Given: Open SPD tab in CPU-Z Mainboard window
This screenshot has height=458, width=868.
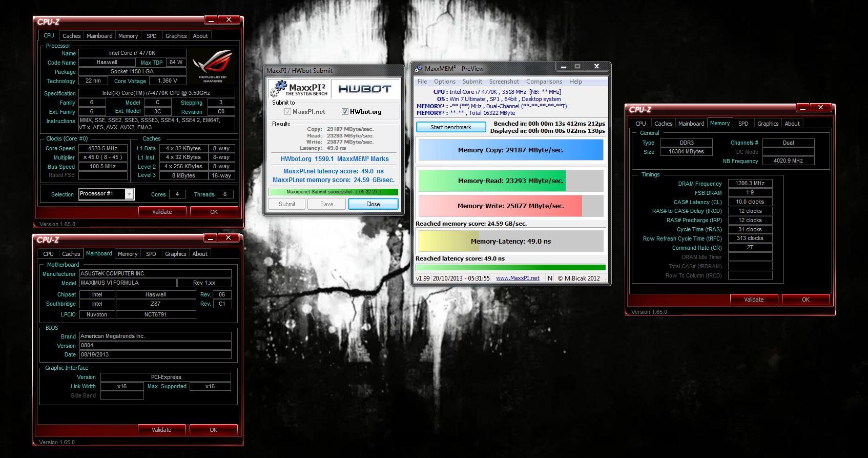Looking at the screenshot, I should [x=151, y=254].
